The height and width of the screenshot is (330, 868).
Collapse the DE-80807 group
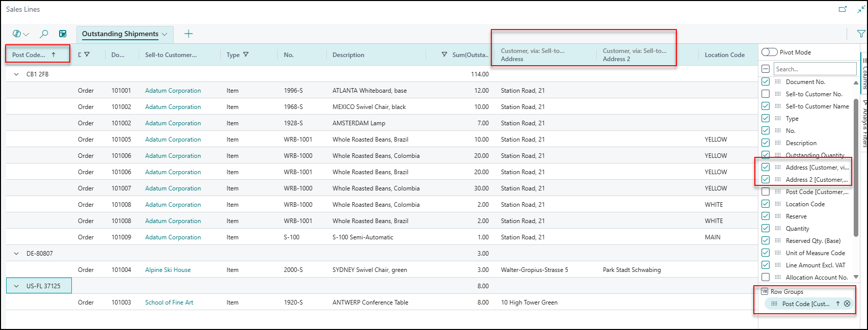(x=16, y=253)
